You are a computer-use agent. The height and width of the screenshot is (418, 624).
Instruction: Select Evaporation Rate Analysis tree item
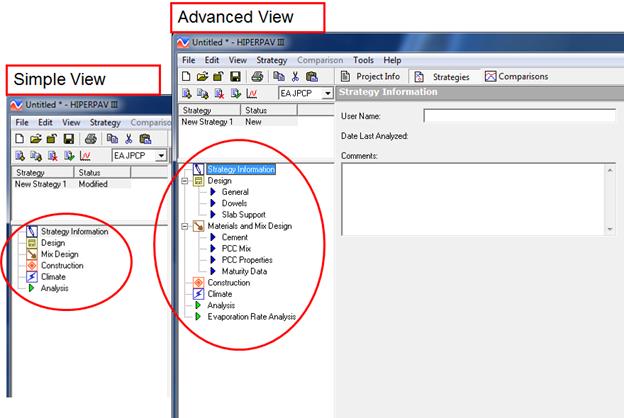tap(252, 317)
